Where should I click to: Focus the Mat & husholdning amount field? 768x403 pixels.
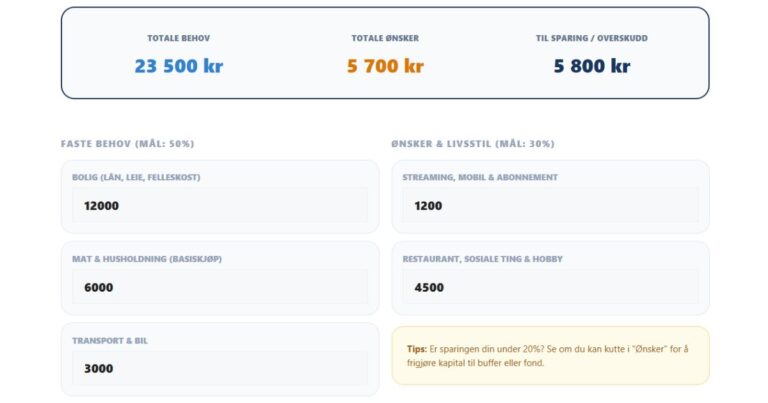[219, 287]
